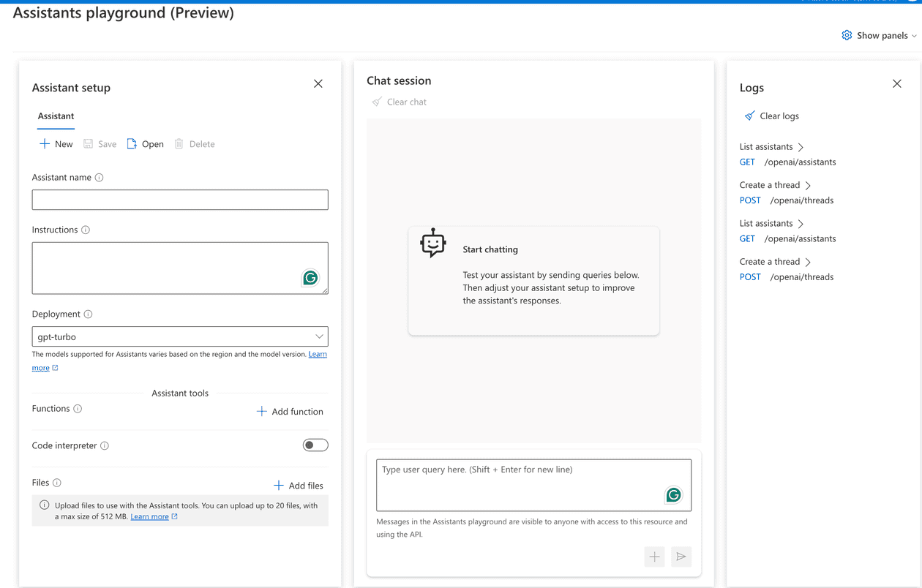Add an attachment in the chat box

[654, 557]
